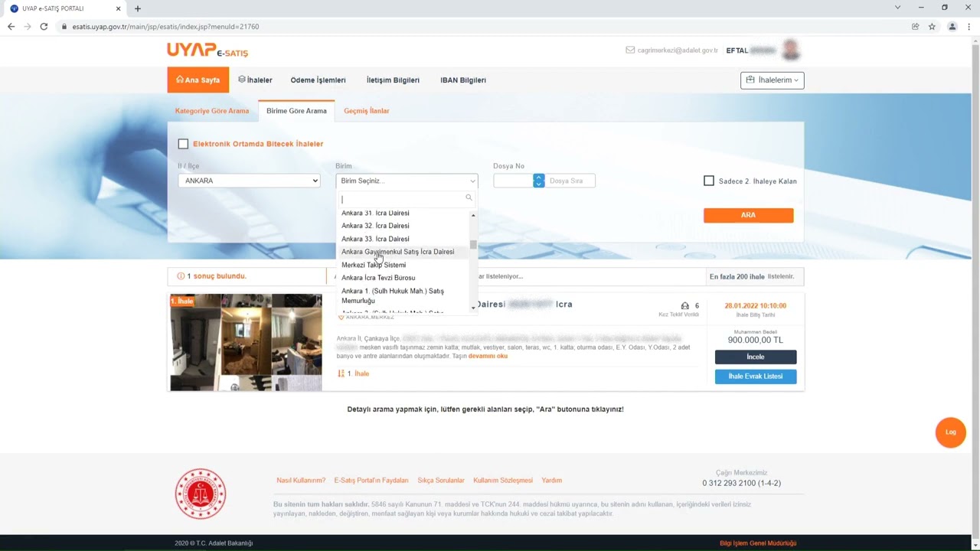Switch to Kategoriye Göre Arama tab
The width and height of the screenshot is (980, 551).
click(x=212, y=111)
